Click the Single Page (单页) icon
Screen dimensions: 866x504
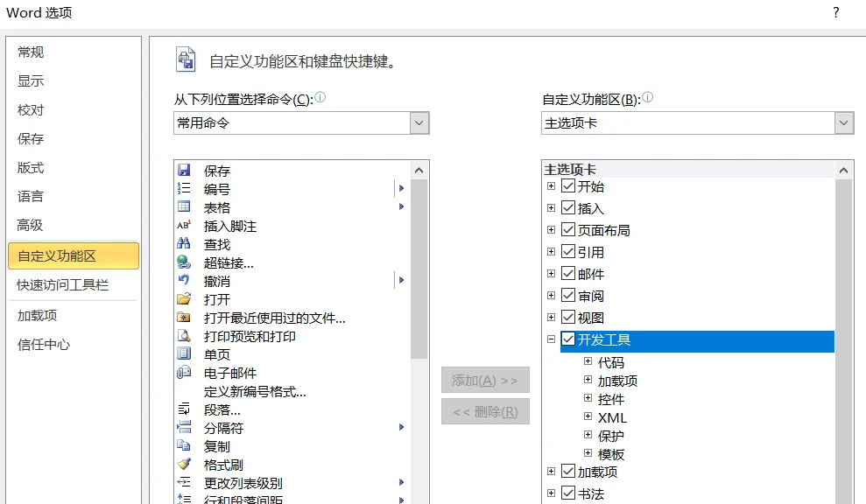tap(184, 353)
